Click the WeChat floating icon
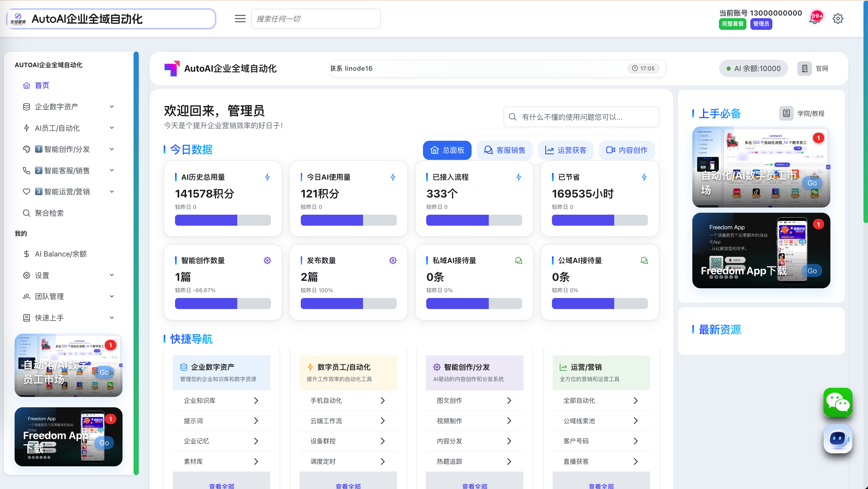Viewport: 868px width, 489px height. coord(838,402)
